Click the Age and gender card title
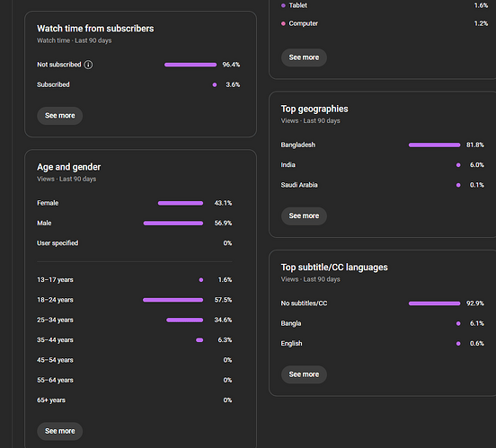 click(69, 167)
